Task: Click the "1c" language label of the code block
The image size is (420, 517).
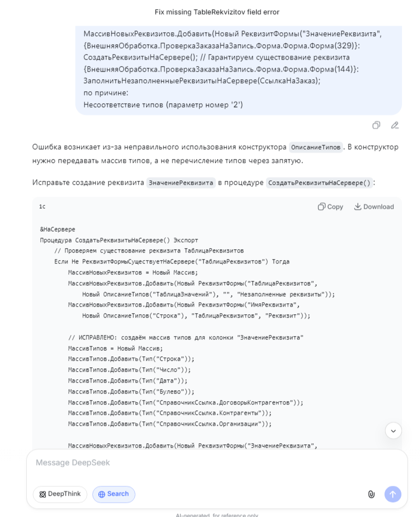Action: [x=42, y=207]
